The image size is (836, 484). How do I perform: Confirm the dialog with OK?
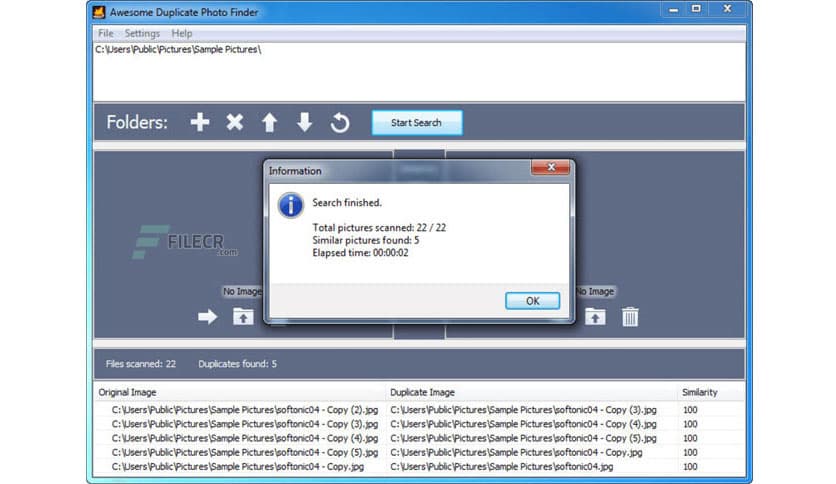tap(533, 301)
